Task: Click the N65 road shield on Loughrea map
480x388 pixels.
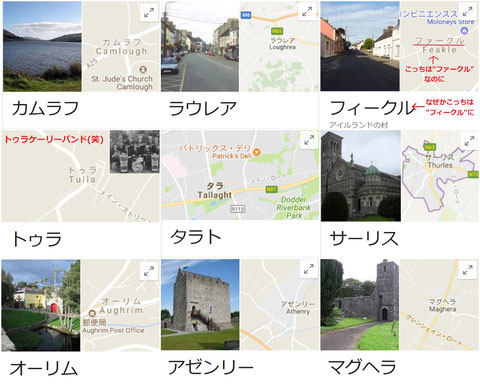Action: pos(277,31)
